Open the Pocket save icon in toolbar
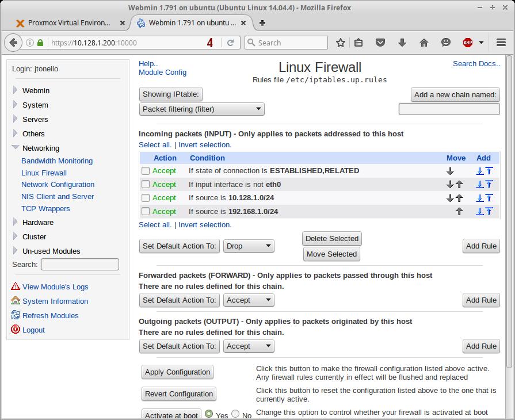 pyautogui.click(x=380, y=43)
